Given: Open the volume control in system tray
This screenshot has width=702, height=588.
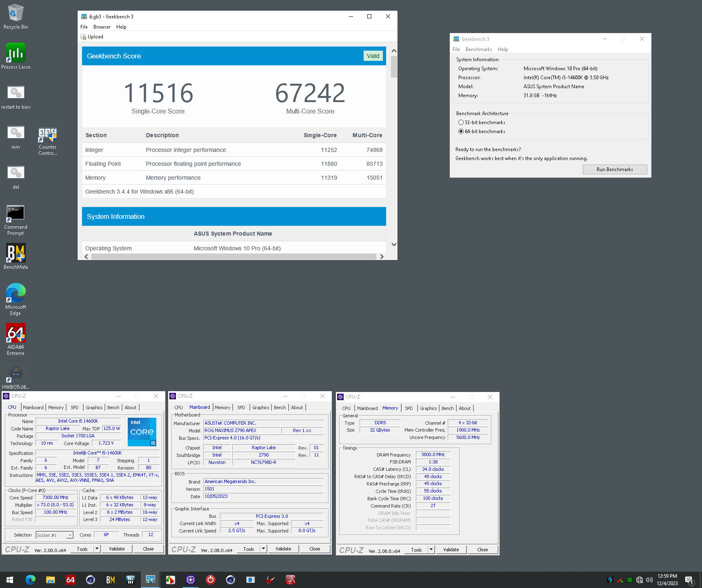Looking at the screenshot, I should tap(649, 580).
